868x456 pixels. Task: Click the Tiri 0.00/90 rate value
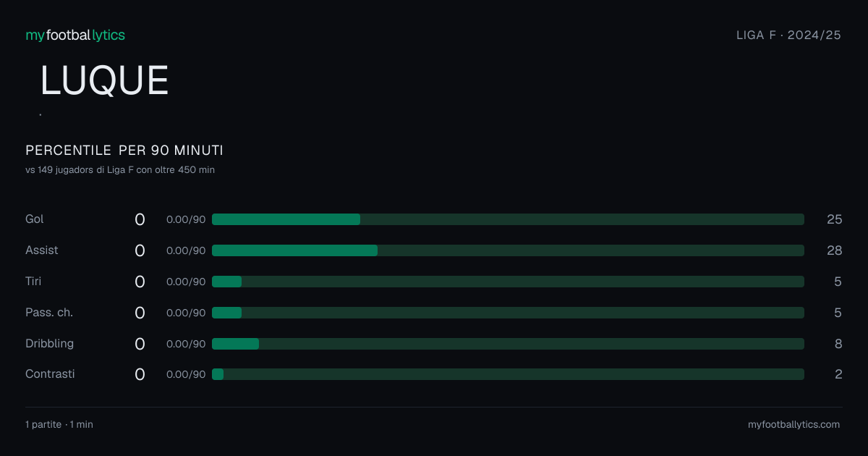[186, 282]
